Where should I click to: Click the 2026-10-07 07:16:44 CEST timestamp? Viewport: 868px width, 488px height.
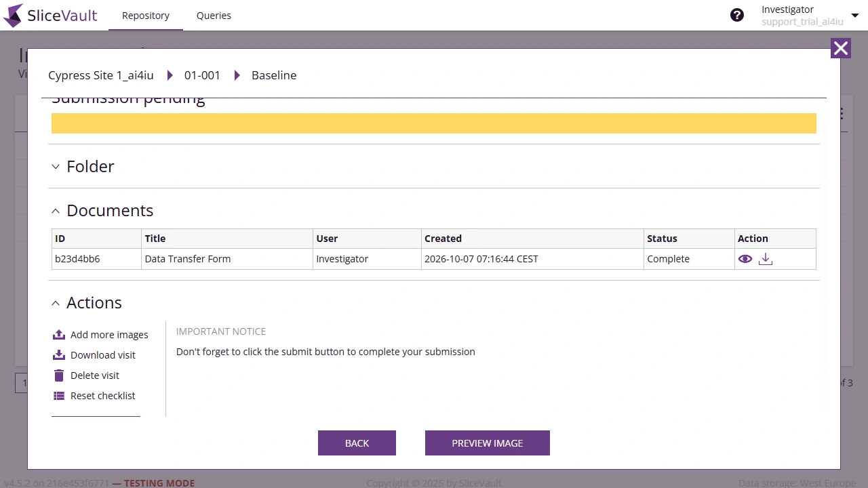coord(481,259)
